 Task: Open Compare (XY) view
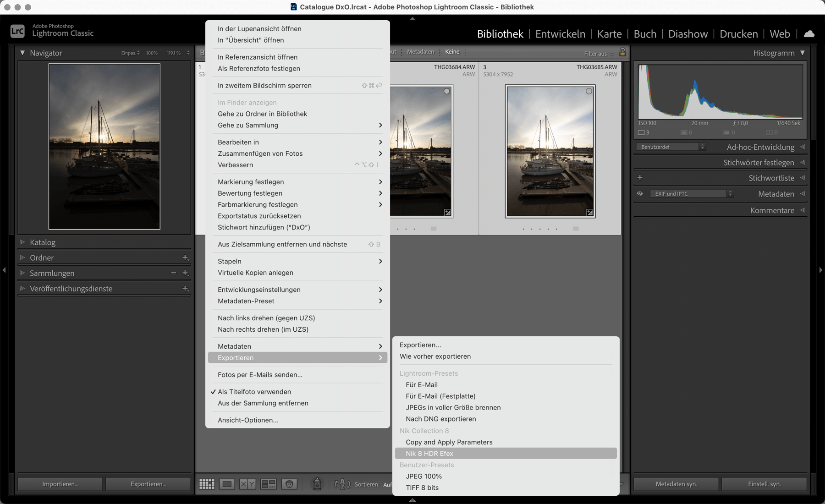click(x=247, y=484)
